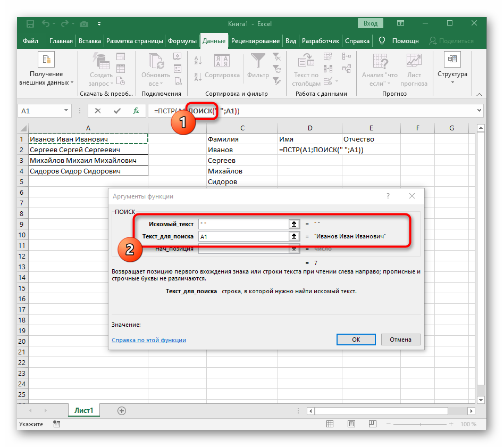The width and height of the screenshot is (504, 447).
Task: Click cell with Сергеев Сергей Сергеевич
Action: coord(88,150)
